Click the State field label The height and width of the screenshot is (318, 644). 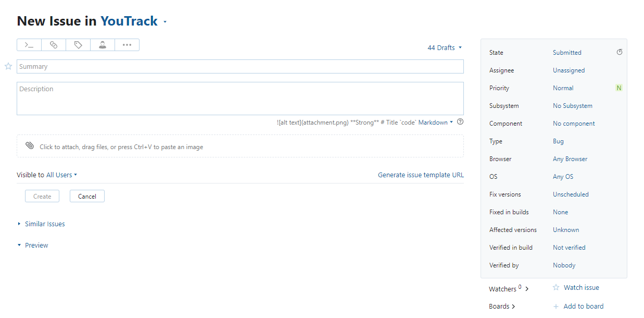point(496,53)
